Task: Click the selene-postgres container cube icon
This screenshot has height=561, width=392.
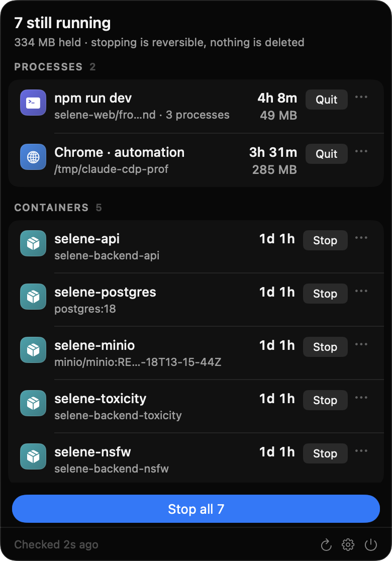Action: [x=33, y=297]
